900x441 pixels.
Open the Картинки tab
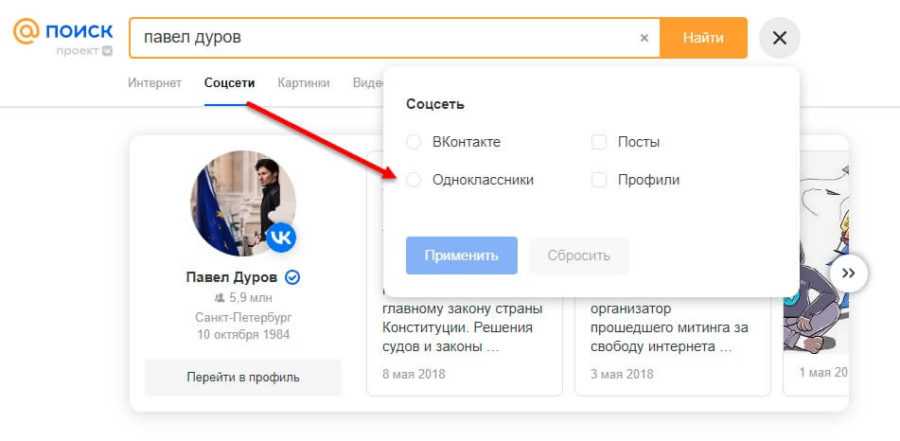pyautogui.click(x=303, y=83)
